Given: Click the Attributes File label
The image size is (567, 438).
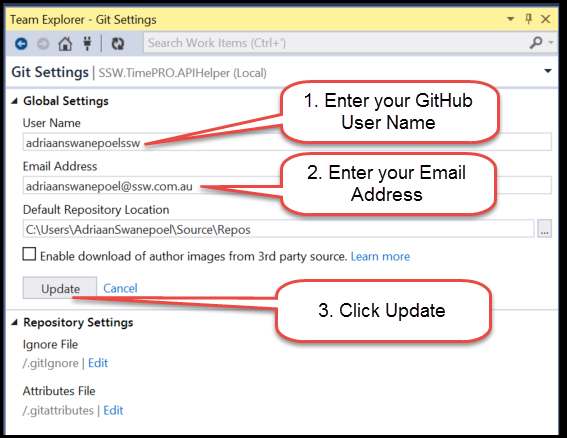Looking at the screenshot, I should [59, 391].
